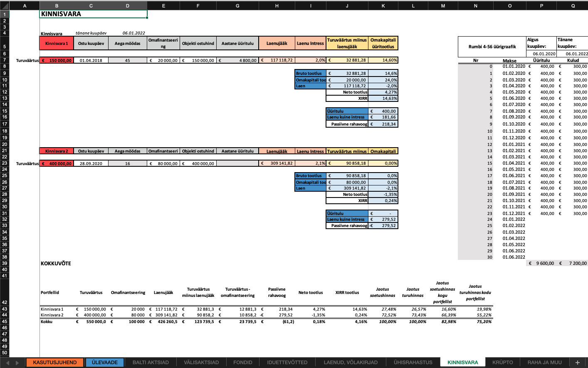The height and width of the screenshot is (368, 588).
Task: Click the select-all corner above row 1
Action: coord(4,6)
